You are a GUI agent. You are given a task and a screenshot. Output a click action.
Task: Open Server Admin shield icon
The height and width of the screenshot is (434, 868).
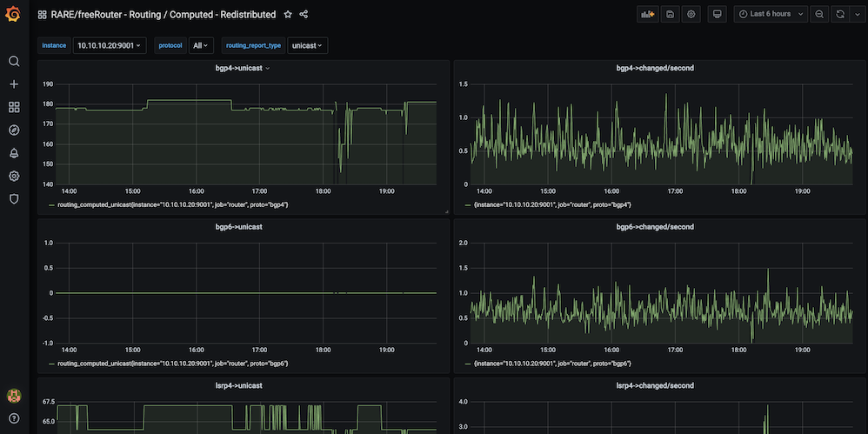pyautogui.click(x=14, y=199)
